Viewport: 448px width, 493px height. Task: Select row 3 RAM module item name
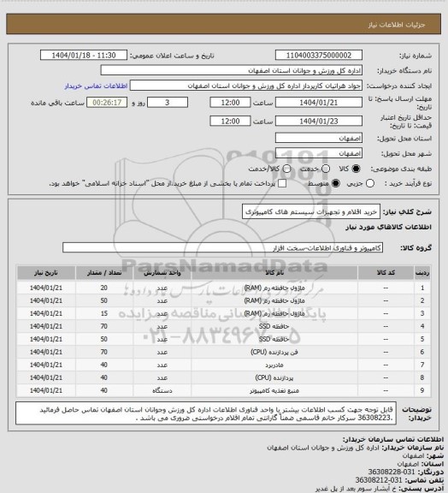click(x=274, y=313)
